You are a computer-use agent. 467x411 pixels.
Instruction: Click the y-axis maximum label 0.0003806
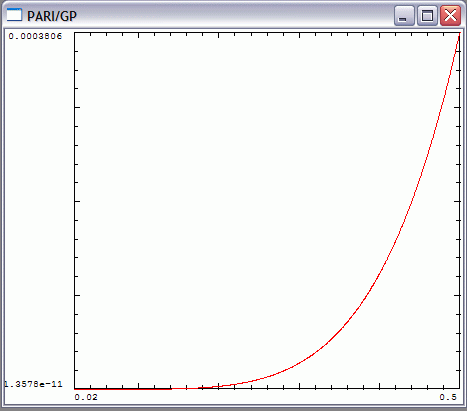pyautogui.click(x=35, y=36)
